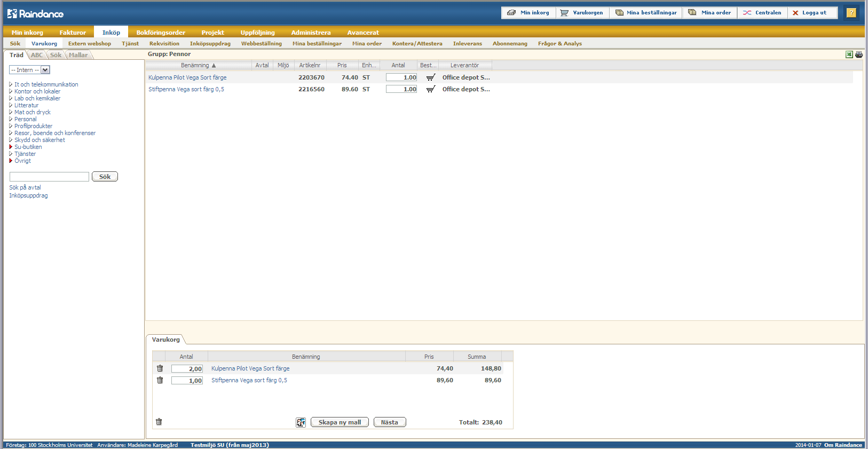The width and height of the screenshot is (868, 449).
Task: Open Centralen in top toolbar
Action: coord(762,13)
